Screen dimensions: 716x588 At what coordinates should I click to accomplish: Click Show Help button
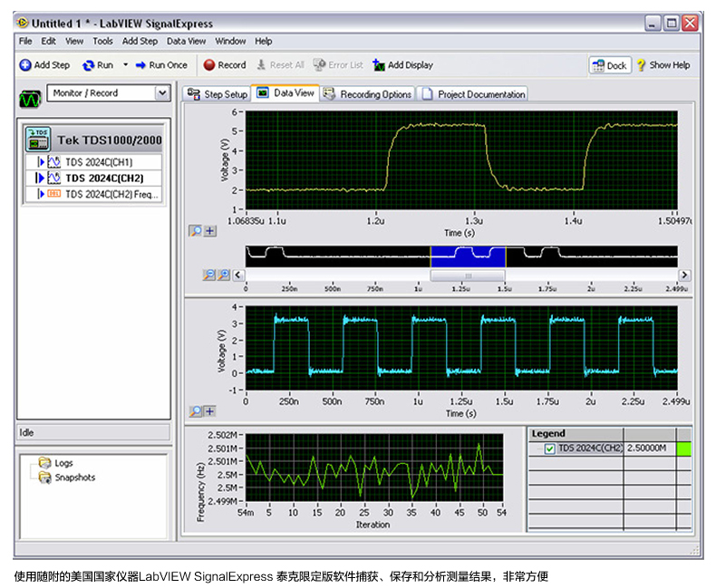(663, 65)
